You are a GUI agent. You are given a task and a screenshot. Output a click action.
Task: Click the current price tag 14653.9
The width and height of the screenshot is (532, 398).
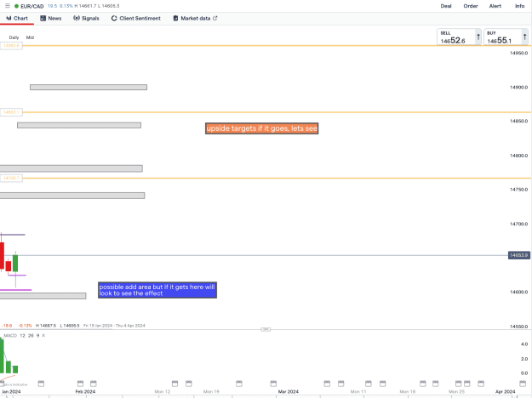point(518,255)
